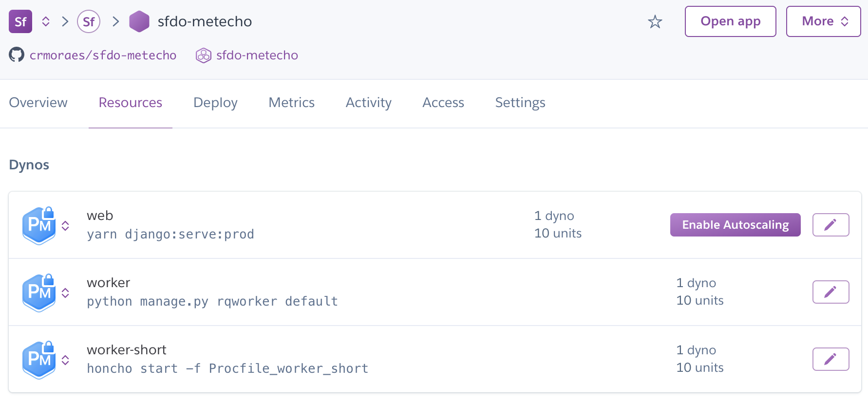
Task: Click the circular Sf team icon
Action: tap(89, 21)
